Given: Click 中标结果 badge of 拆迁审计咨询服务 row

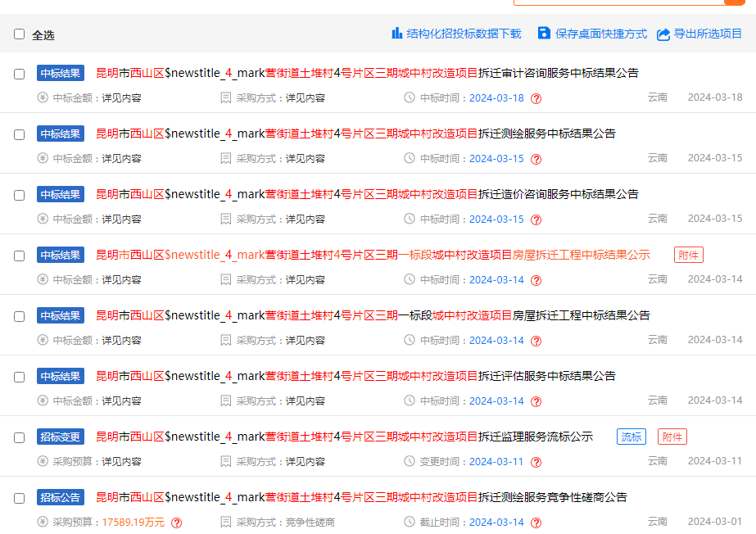Looking at the screenshot, I should point(61,73).
